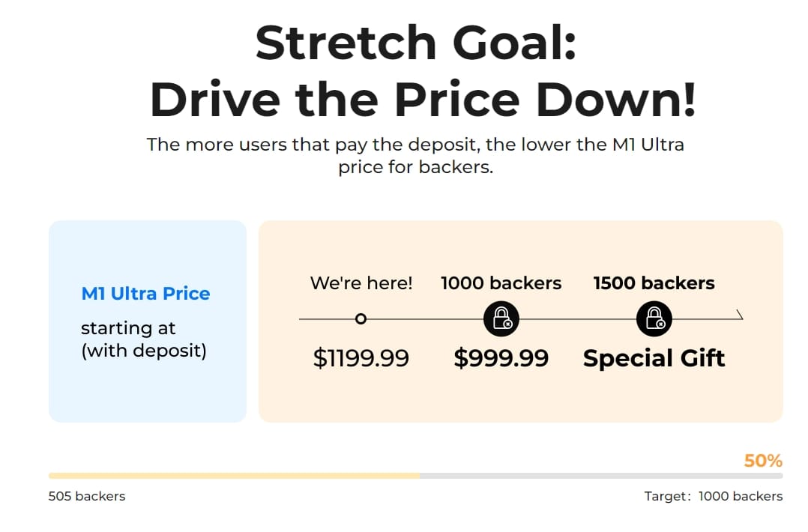Click the lock icon under 1500 backers
The image size is (808, 532).
654,318
